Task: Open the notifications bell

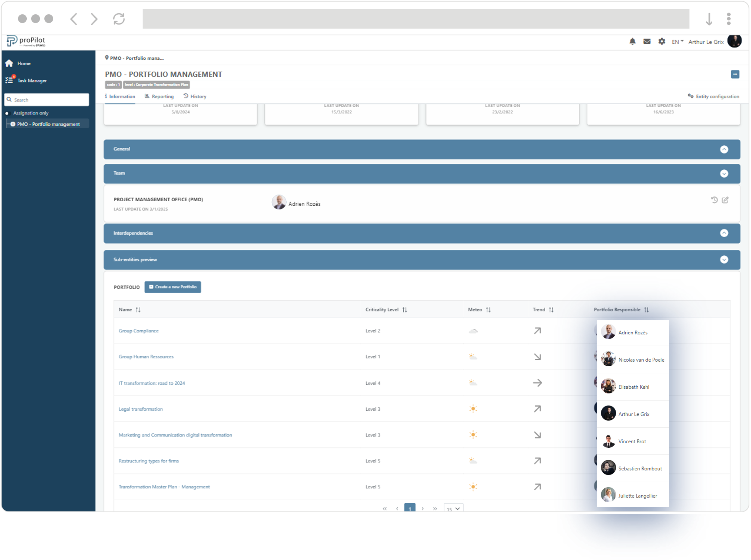Action: pyautogui.click(x=632, y=41)
